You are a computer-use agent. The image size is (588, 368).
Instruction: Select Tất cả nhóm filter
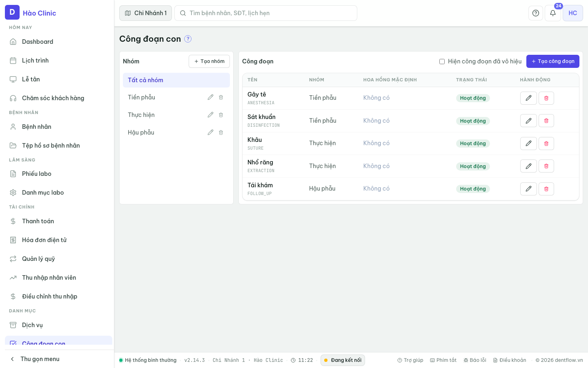(x=176, y=80)
